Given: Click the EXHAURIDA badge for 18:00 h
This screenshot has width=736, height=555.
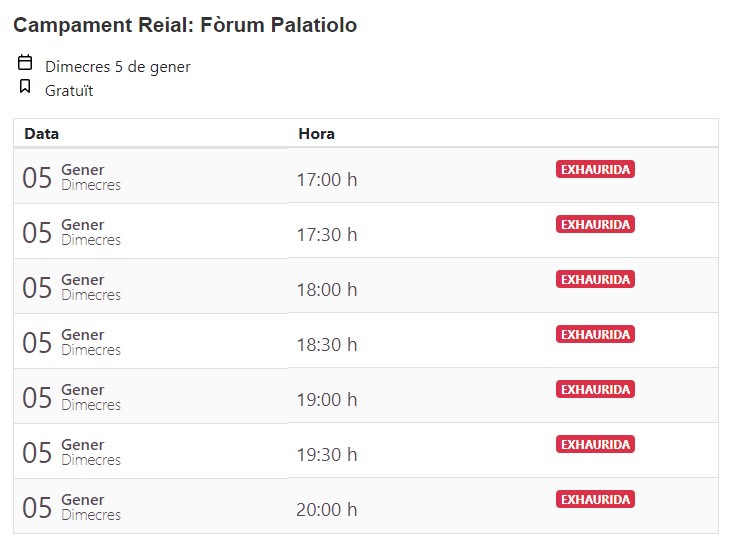Looking at the screenshot, I should [x=595, y=279].
